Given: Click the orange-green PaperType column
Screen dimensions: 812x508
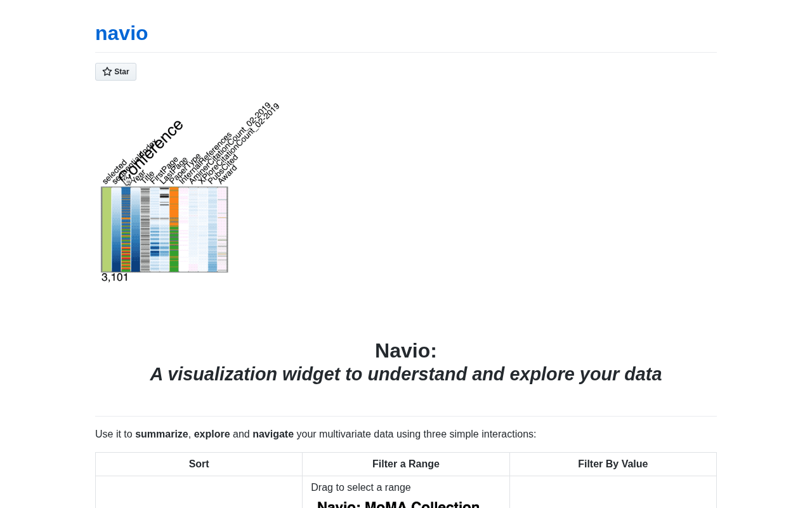Looking at the screenshot, I should pos(174,229).
